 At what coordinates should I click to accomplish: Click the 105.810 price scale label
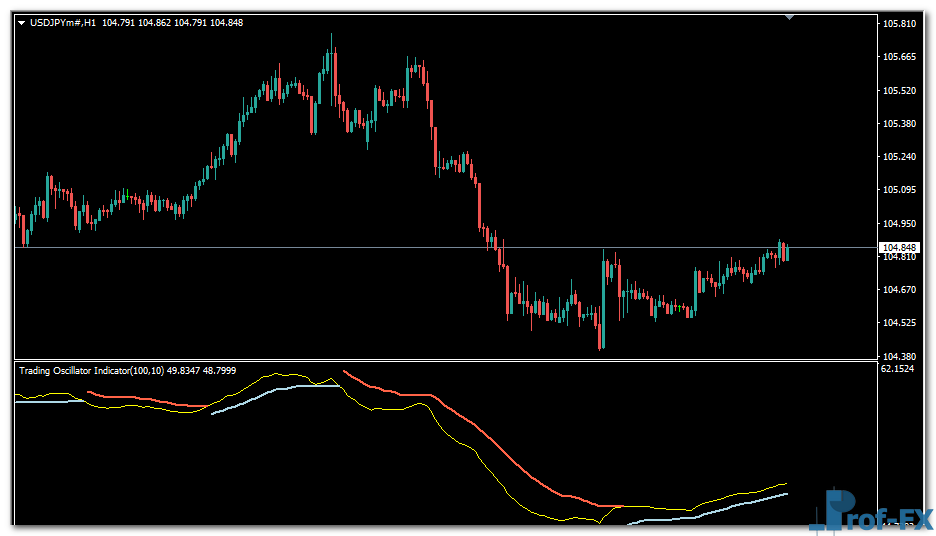(899, 23)
